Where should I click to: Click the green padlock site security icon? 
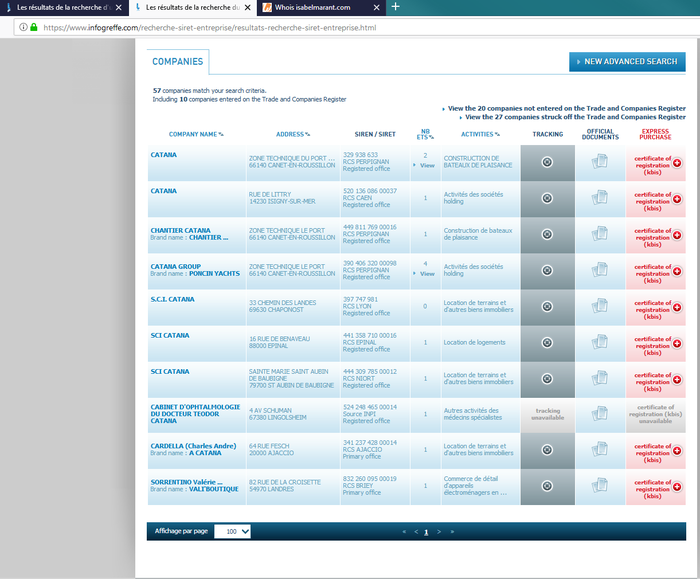(34, 27)
